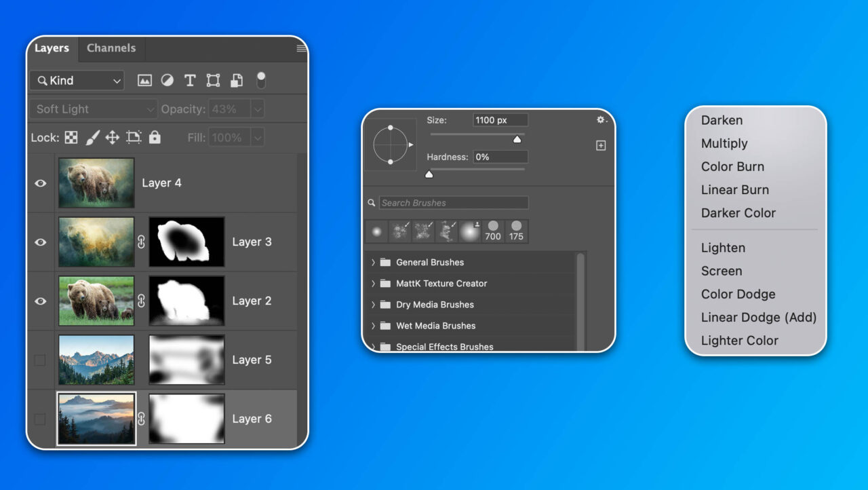
Task: Click the brush Hardness slider handle
Action: click(x=429, y=174)
